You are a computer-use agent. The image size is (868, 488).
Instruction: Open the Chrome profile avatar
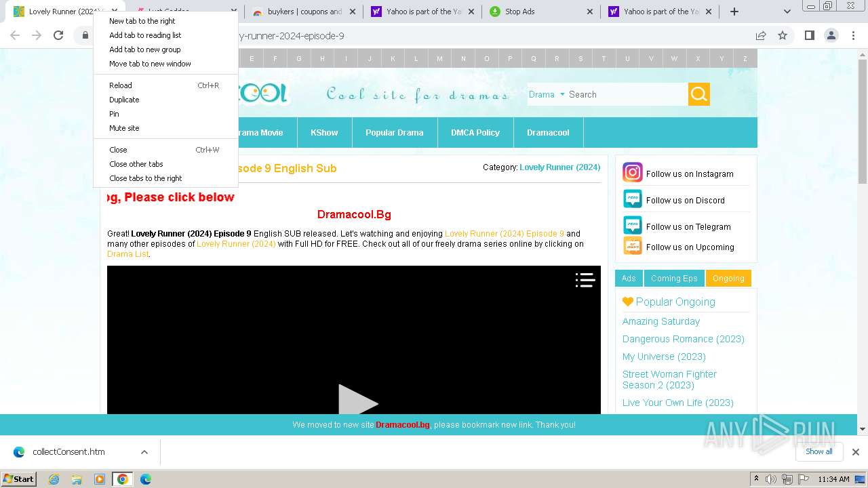831,35
